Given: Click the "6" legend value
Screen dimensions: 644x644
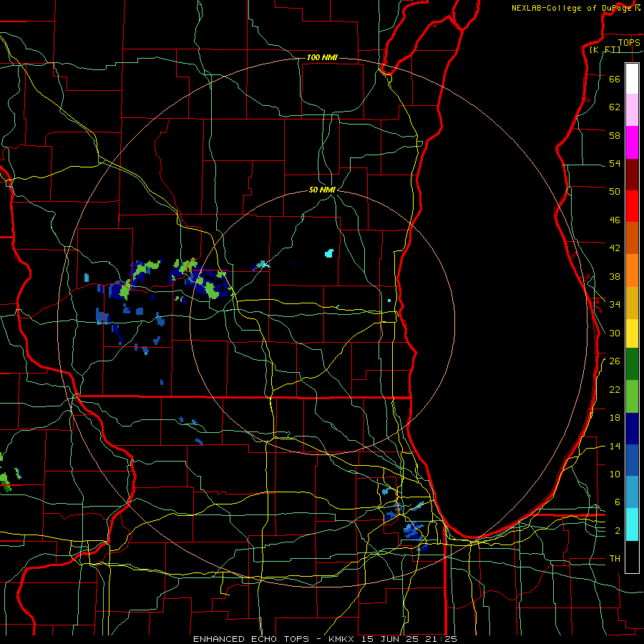Looking at the screenshot, I should (618, 502).
